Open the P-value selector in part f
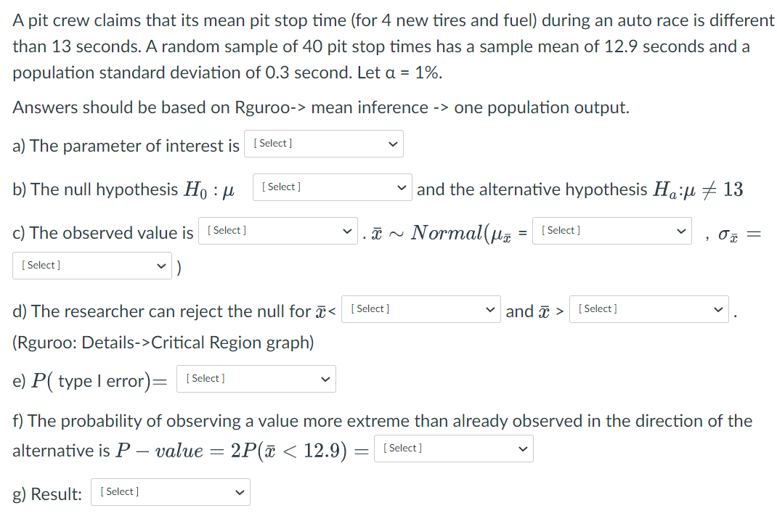Image resolution: width=777 pixels, height=532 pixels. coord(453,448)
